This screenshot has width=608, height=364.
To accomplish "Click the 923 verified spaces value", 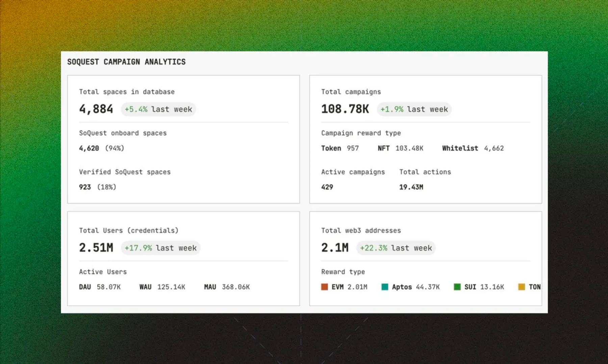I will coord(85,187).
